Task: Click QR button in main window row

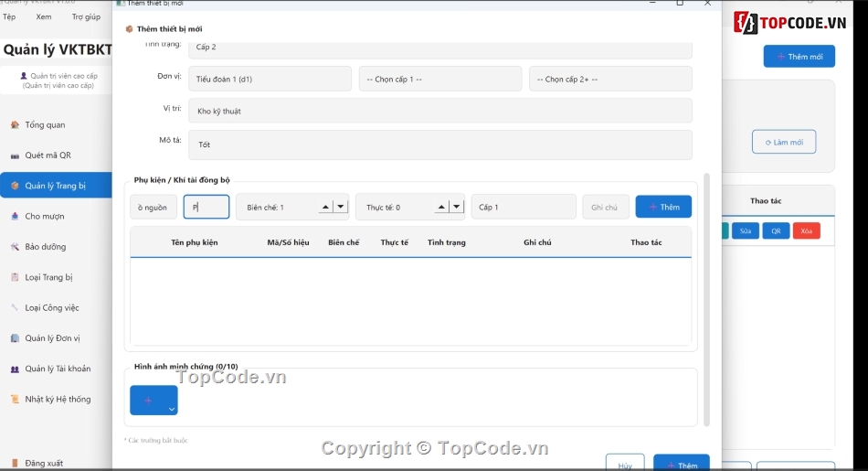Action: click(776, 231)
